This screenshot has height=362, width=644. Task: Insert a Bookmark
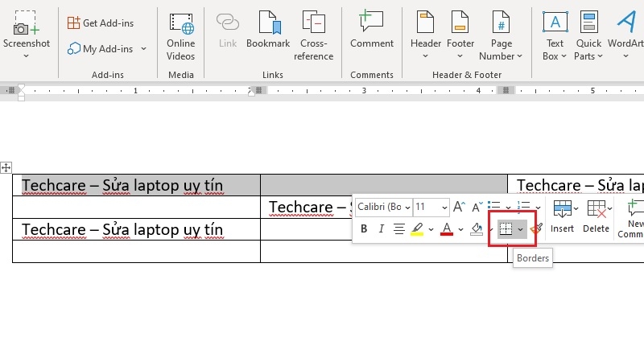(x=268, y=30)
